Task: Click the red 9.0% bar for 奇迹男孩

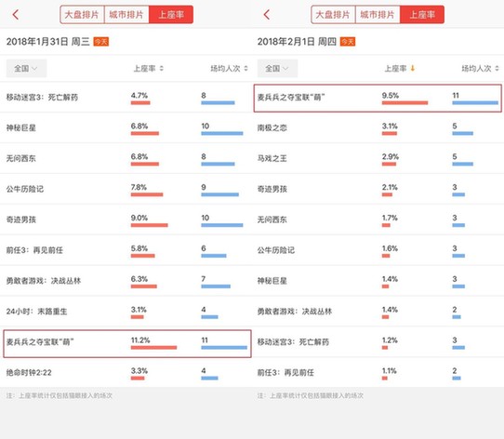Action: [x=149, y=225]
